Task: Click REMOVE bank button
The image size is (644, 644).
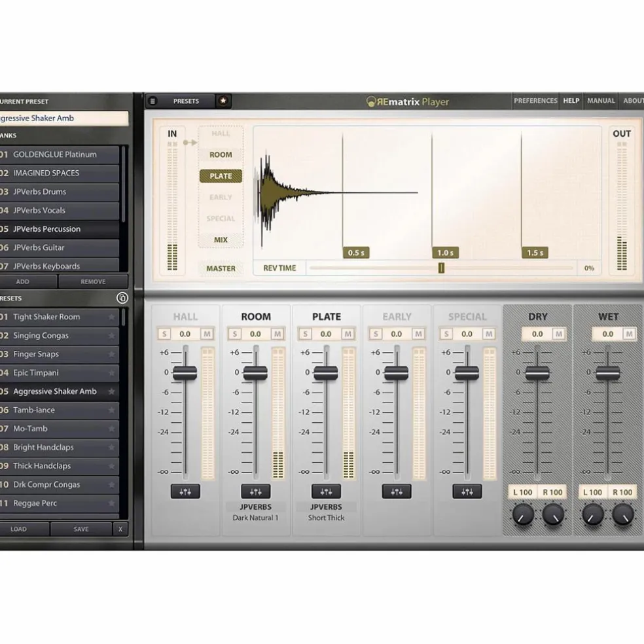Action: pos(93,281)
